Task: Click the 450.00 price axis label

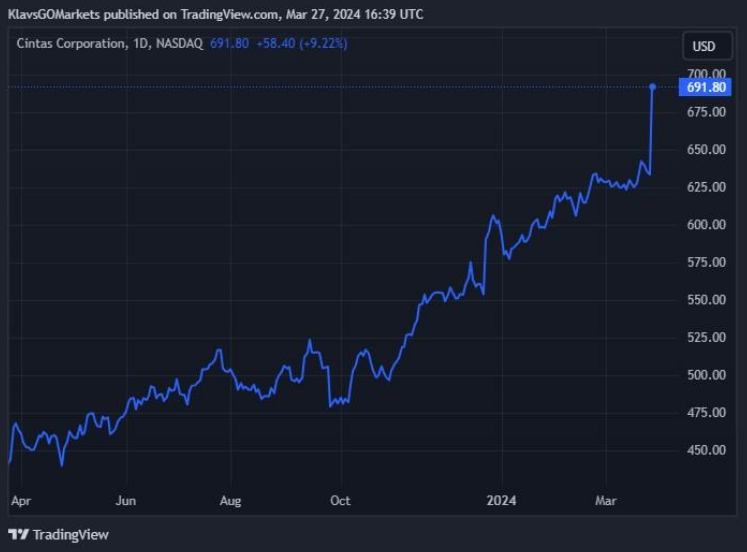Action: coord(706,450)
